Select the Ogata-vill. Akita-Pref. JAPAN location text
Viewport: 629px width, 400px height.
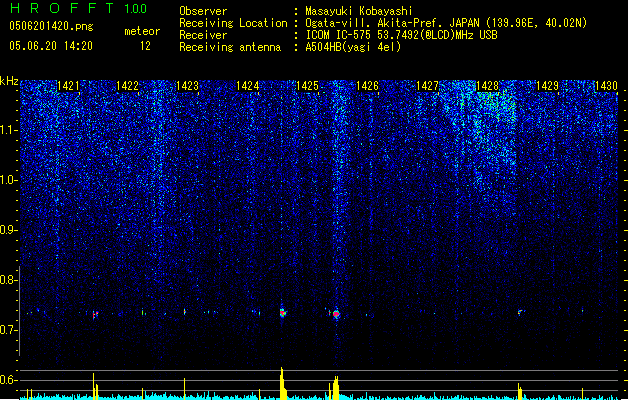[x=446, y=23]
